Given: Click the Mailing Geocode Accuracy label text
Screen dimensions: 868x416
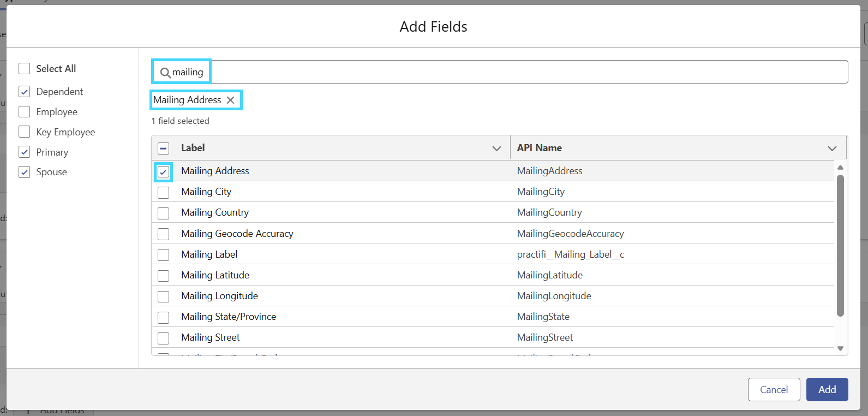Looking at the screenshot, I should click(237, 234).
